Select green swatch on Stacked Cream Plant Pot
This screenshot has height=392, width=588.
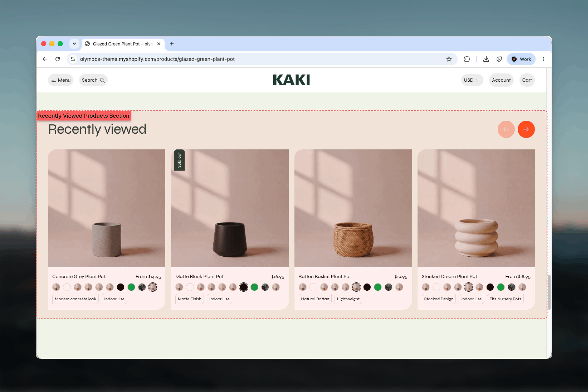tap(501, 287)
